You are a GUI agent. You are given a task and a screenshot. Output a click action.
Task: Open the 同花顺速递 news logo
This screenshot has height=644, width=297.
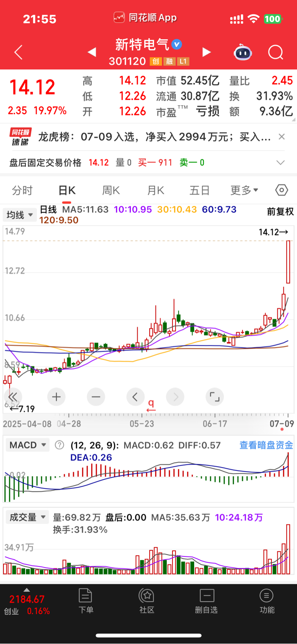tap(20, 137)
